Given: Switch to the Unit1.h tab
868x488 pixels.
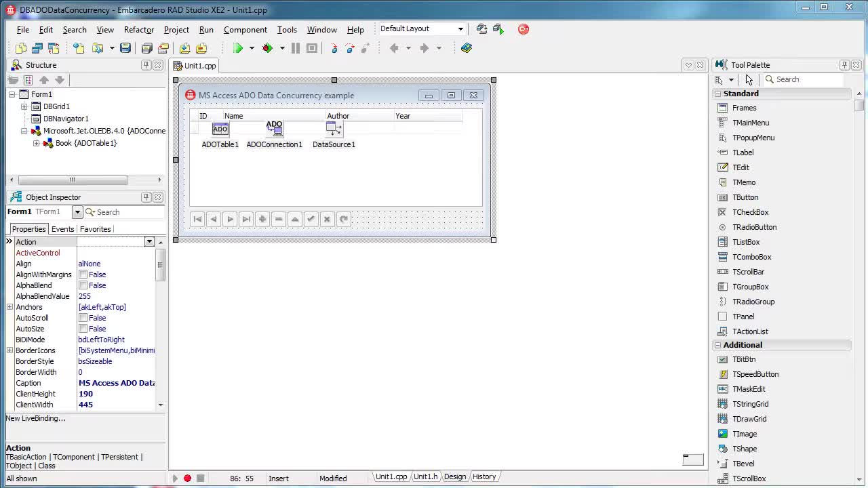Looking at the screenshot, I should (x=425, y=476).
